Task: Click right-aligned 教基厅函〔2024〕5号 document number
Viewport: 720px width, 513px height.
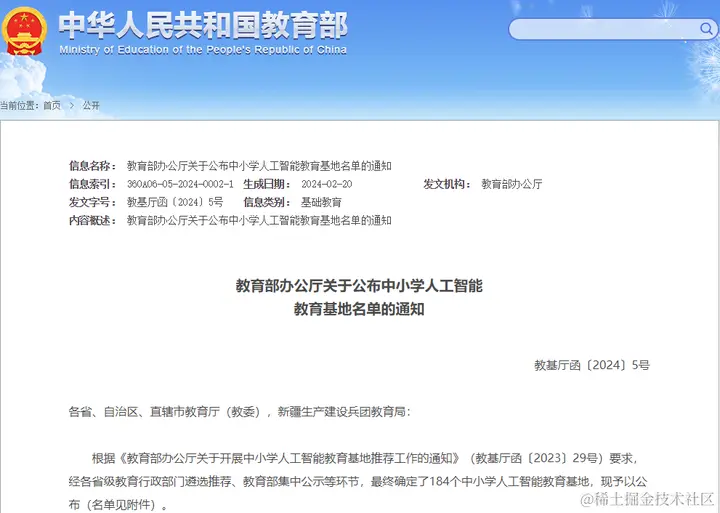Action: point(592,365)
